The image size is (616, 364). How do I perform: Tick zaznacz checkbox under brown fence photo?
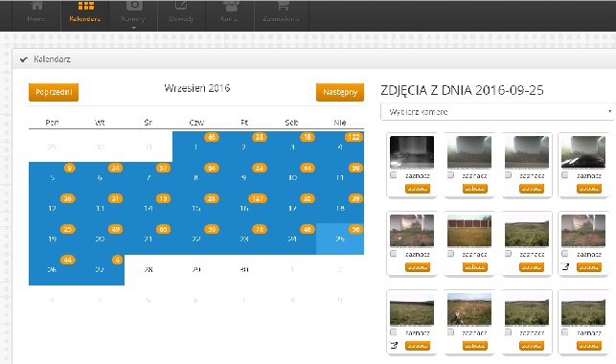[450, 254]
